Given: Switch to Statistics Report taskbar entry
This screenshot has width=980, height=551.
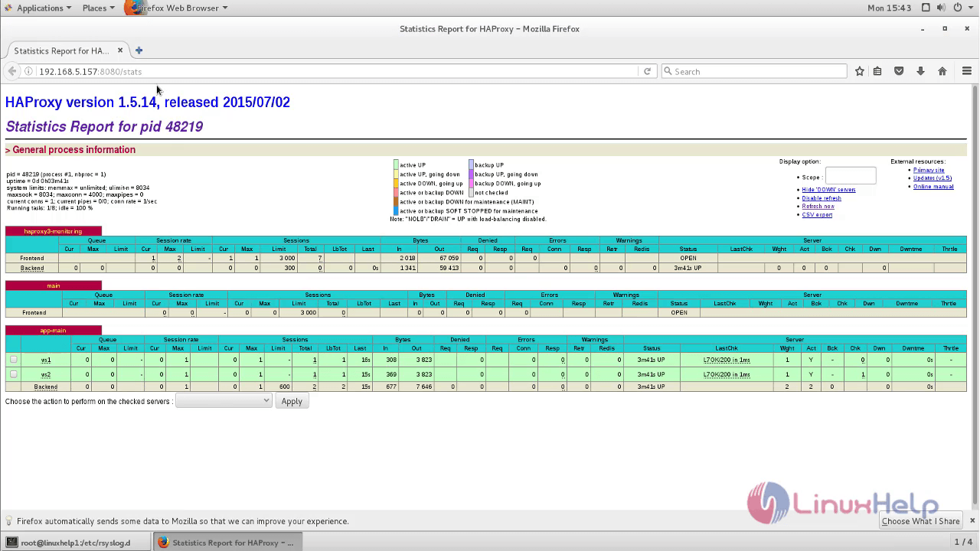Looking at the screenshot, I should 226,543.
